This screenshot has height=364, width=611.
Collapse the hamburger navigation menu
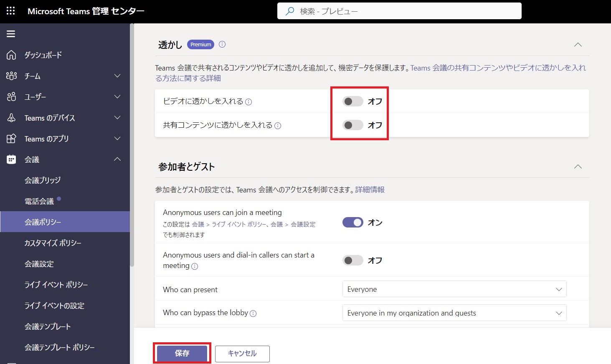[x=11, y=34]
